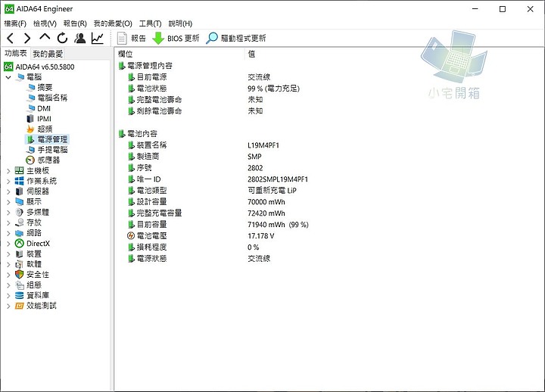Select the IPMI tree item
The height and width of the screenshot is (392, 545).
[44, 119]
